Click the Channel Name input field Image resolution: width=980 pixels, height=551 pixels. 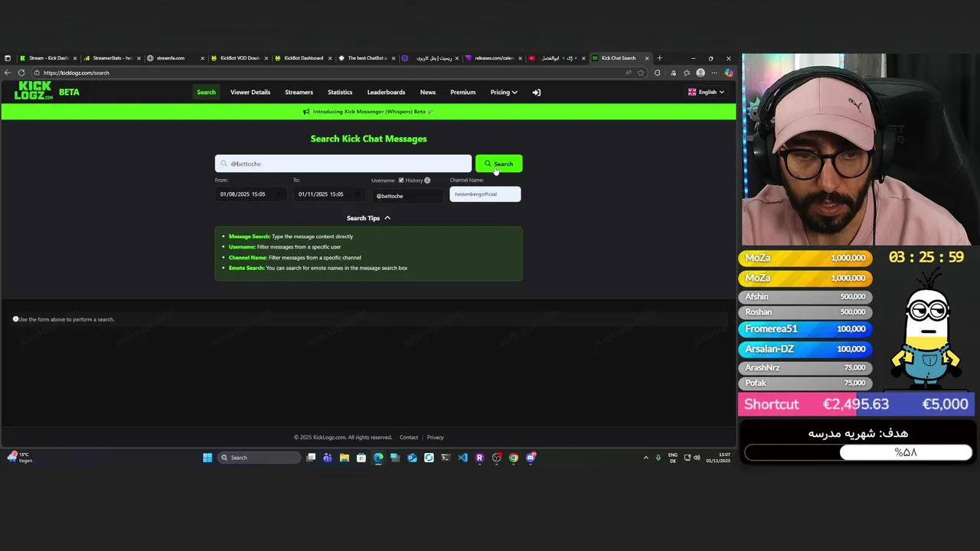coord(485,194)
